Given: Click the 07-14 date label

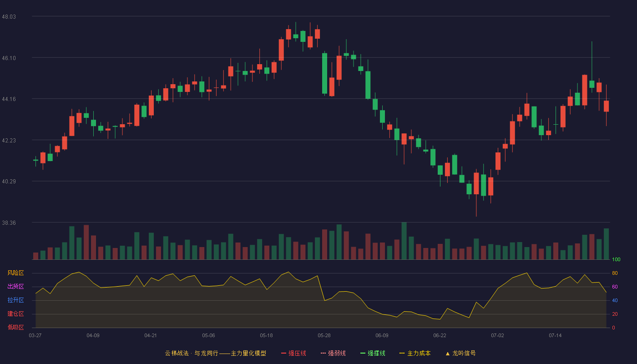Looking at the screenshot, I should pyautogui.click(x=555, y=335).
